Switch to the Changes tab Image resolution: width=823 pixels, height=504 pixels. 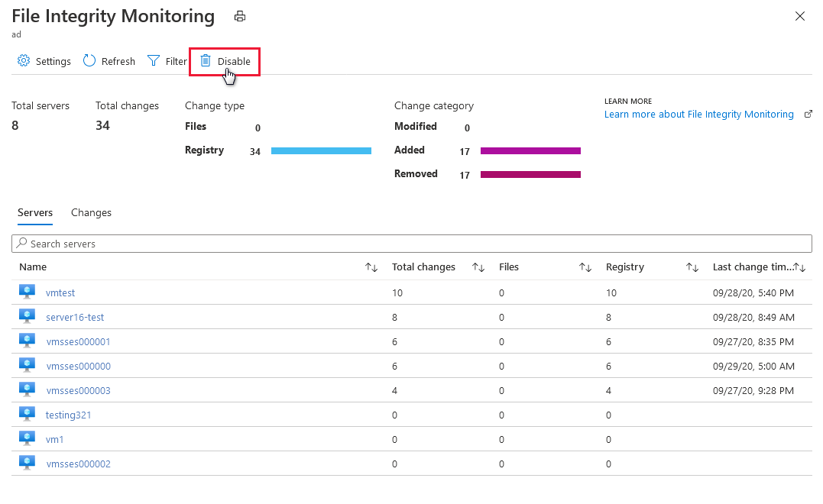[x=91, y=212]
